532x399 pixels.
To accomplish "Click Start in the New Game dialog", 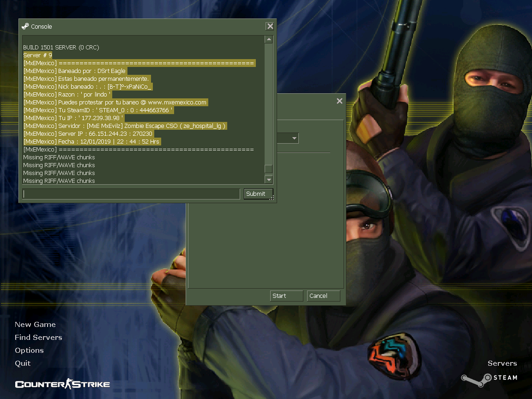I will click(286, 296).
